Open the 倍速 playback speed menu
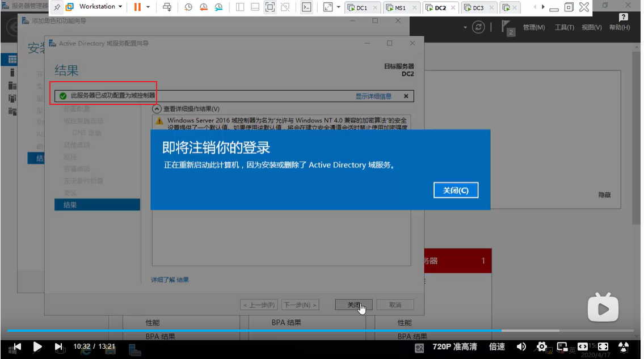This screenshot has height=359, width=644. [x=497, y=347]
